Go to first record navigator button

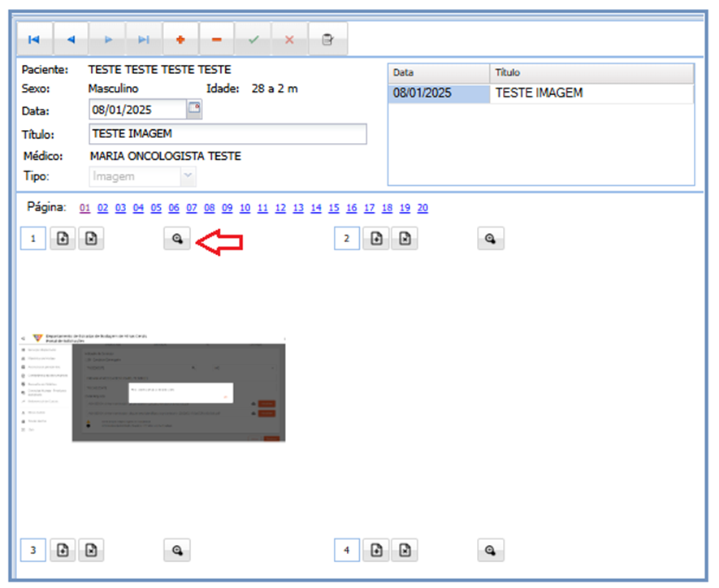pyautogui.click(x=34, y=40)
